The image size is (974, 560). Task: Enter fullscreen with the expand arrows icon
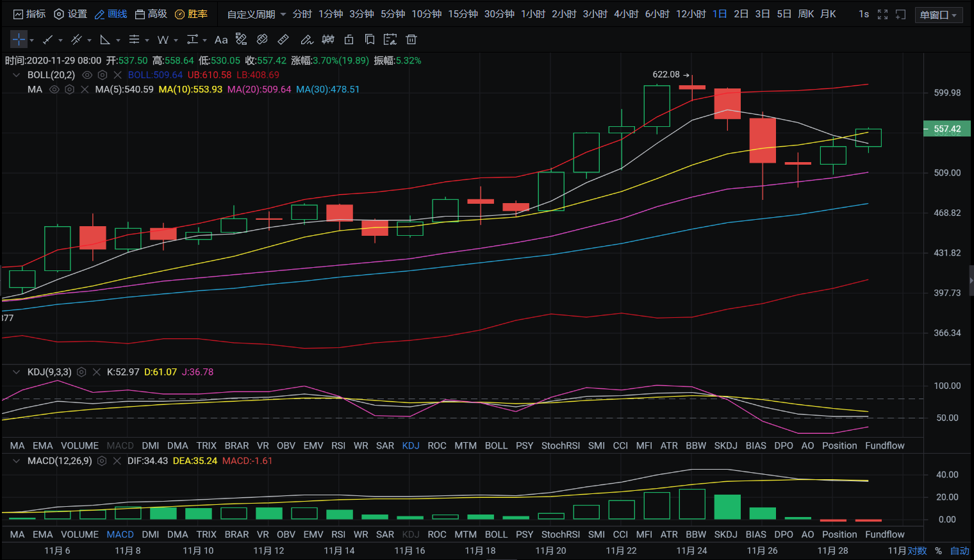coord(882,14)
